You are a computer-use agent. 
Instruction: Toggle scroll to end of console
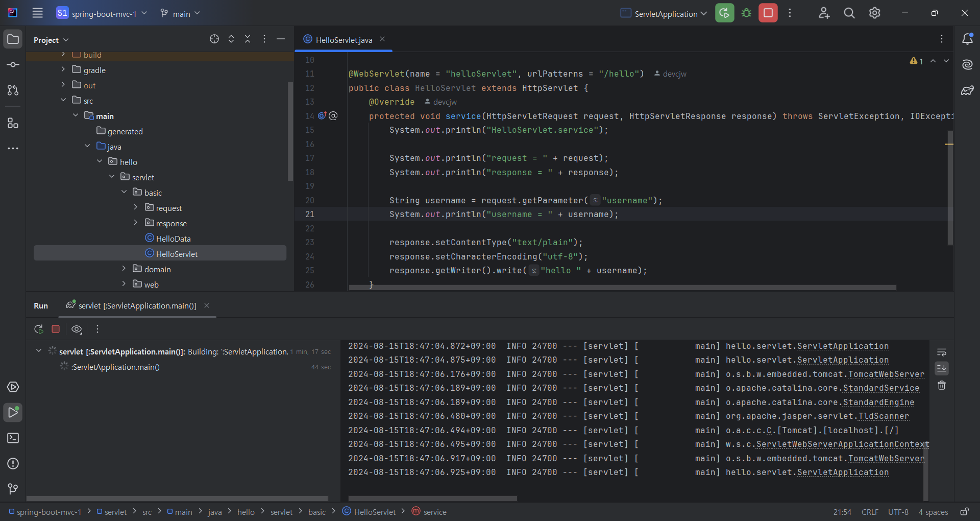942,368
